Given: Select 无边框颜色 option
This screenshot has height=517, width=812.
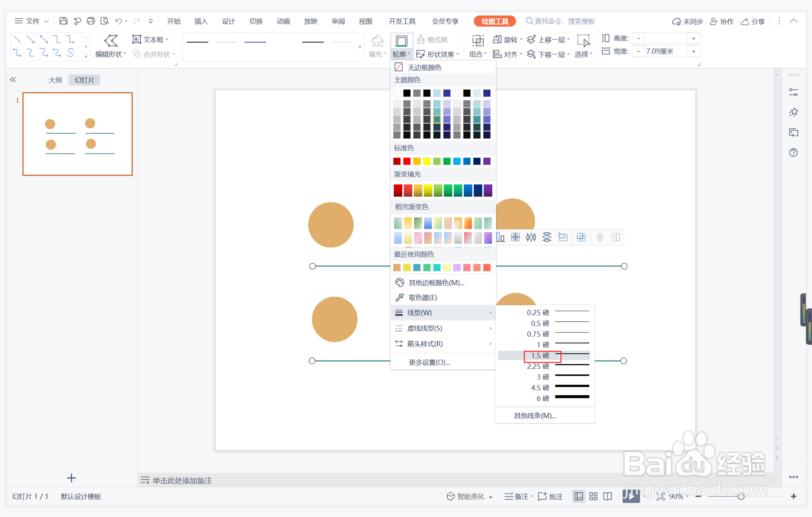Looking at the screenshot, I should click(443, 67).
